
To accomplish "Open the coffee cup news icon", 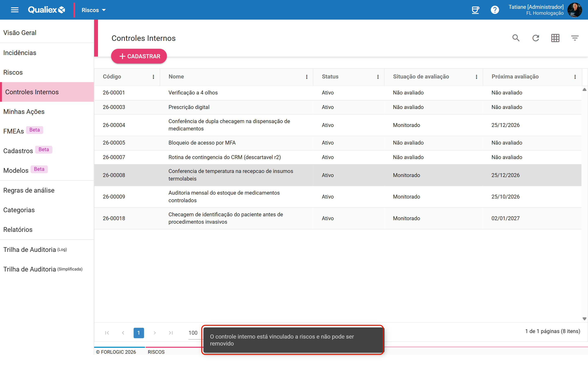I will pyautogui.click(x=475, y=10).
